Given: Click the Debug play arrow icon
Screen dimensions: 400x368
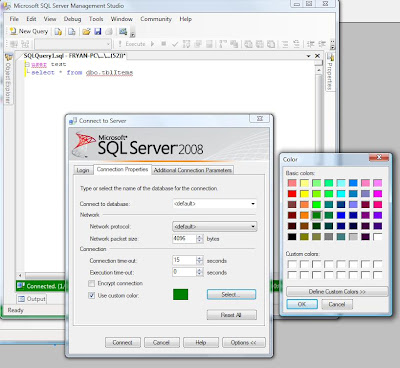Looking at the screenshot, I should tap(153, 44).
